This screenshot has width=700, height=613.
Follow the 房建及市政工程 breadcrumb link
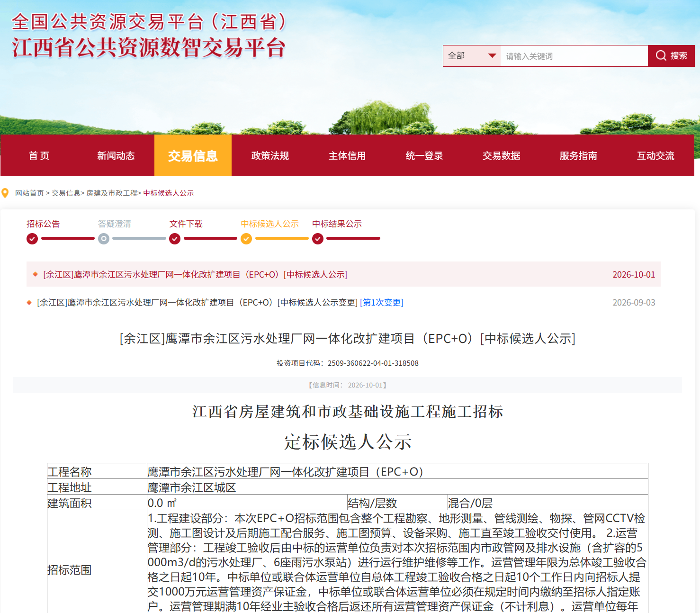[x=112, y=193]
